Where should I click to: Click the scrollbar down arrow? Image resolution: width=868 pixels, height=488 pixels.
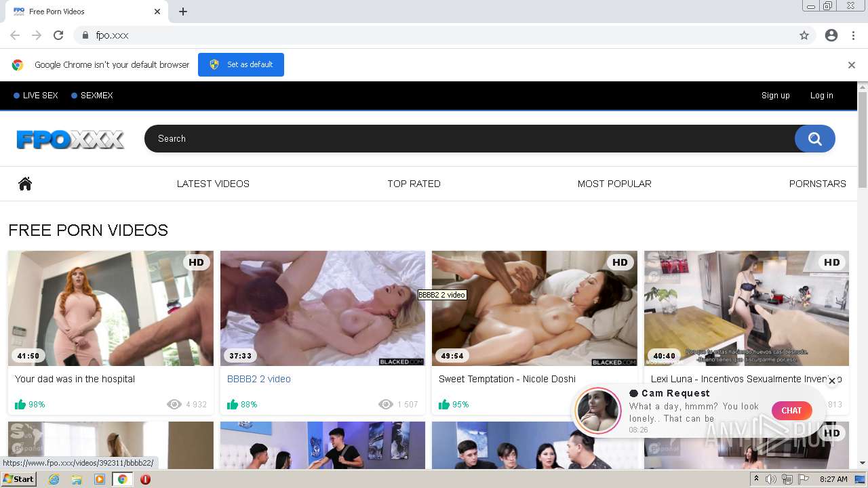863,464
